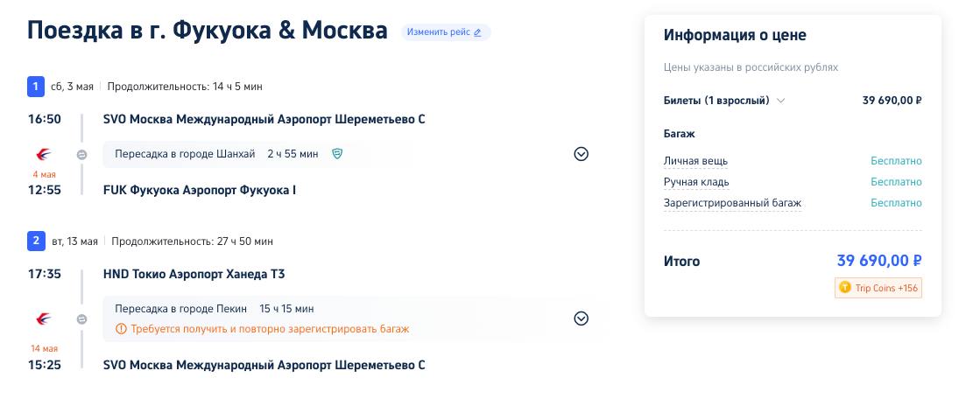This screenshot has height=399, width=980.
Task: Open Зарегистрированный багаж info
Action: point(732,203)
